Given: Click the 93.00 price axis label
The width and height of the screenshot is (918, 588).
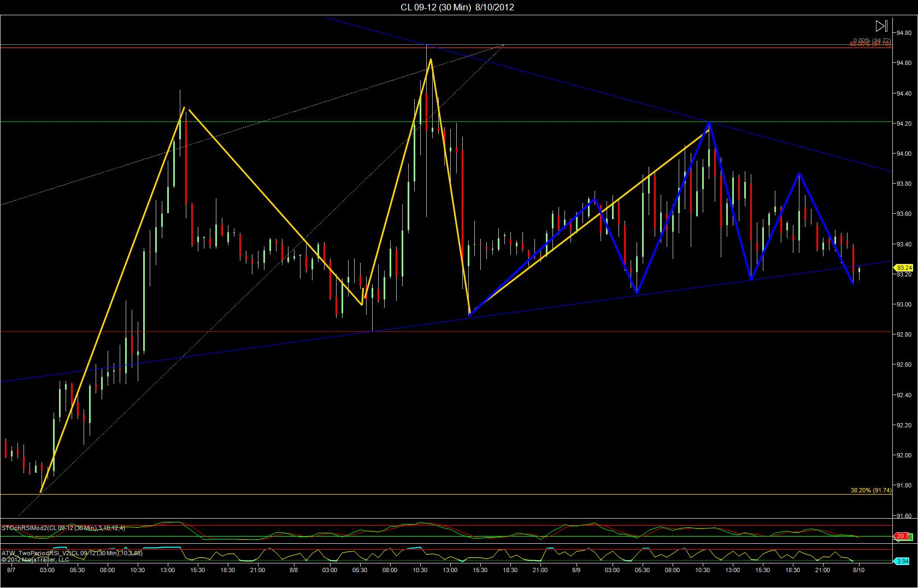Looking at the screenshot, I should pos(904,304).
